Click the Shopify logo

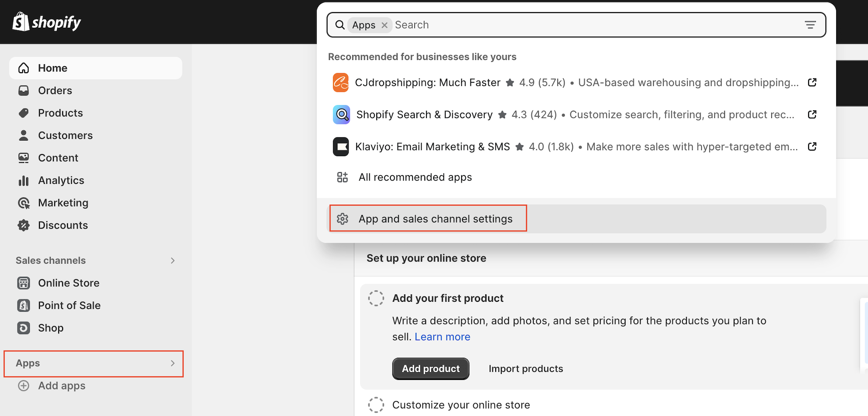click(46, 22)
